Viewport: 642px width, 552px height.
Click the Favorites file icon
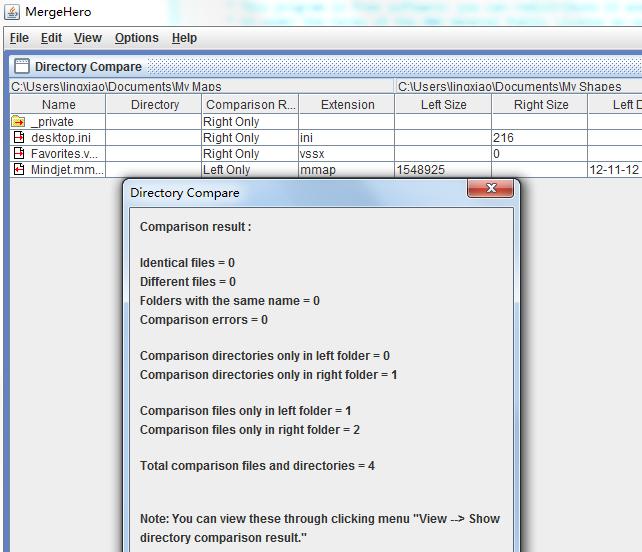[x=18, y=154]
